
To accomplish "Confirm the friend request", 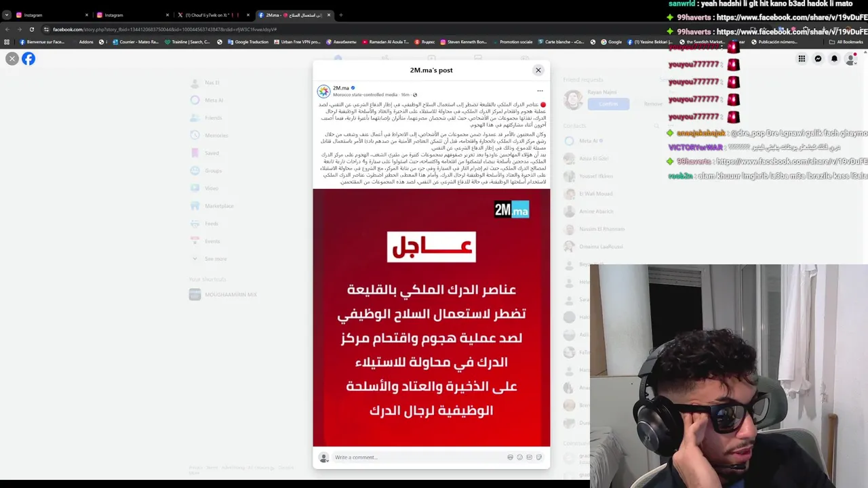I will click(x=608, y=104).
